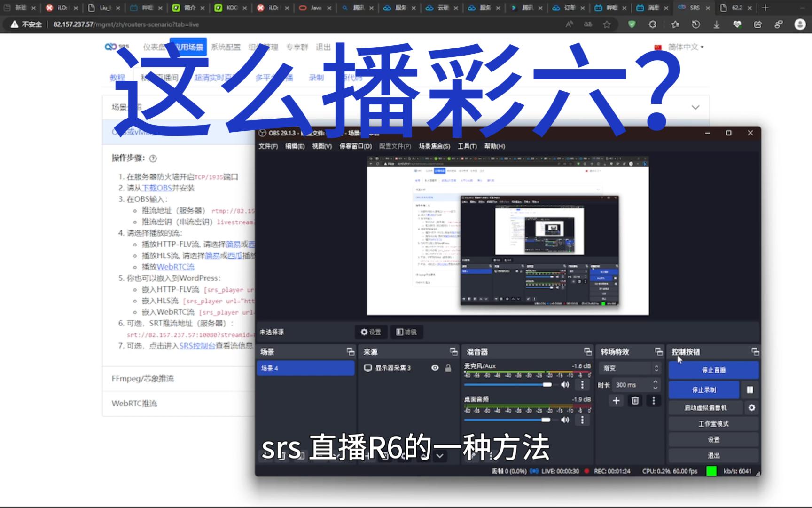Open virtual camera settings gear icon

(x=752, y=408)
